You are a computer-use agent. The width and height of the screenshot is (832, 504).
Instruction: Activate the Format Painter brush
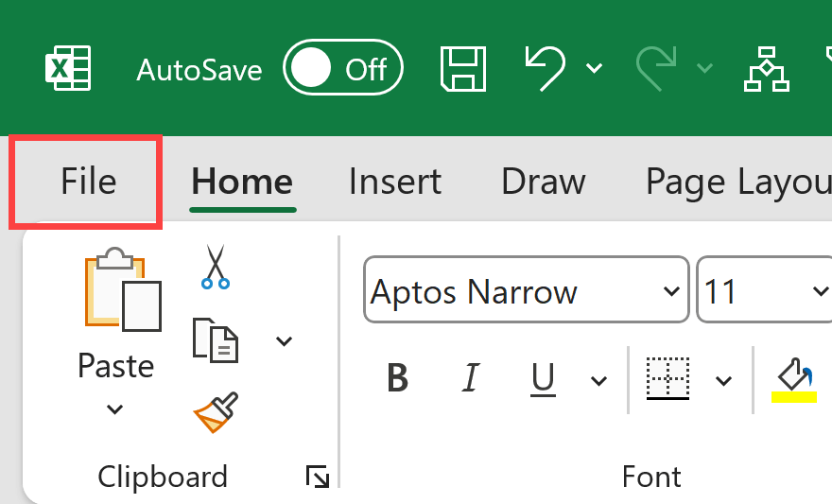pyautogui.click(x=216, y=412)
